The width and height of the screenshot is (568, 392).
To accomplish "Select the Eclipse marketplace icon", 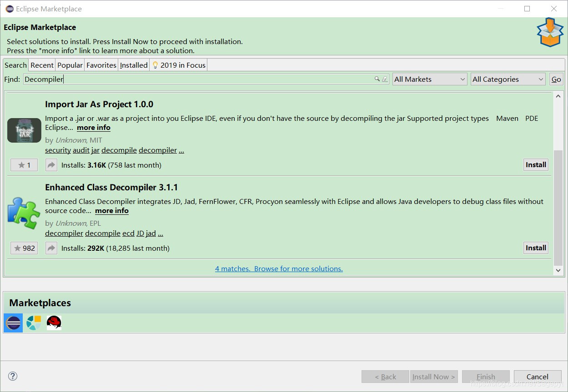I will coord(13,323).
